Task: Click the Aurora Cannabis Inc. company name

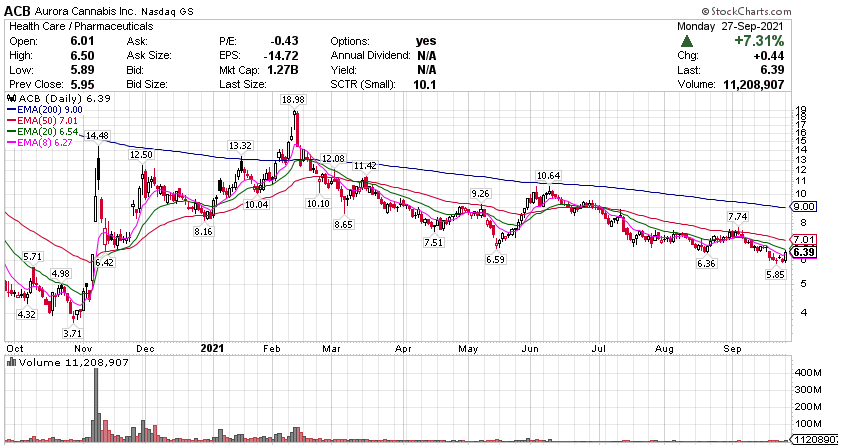Action: click(x=88, y=11)
